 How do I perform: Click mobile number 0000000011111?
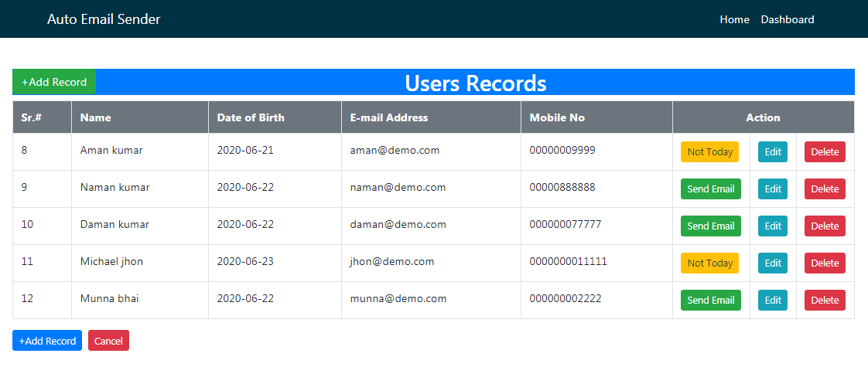569,261
